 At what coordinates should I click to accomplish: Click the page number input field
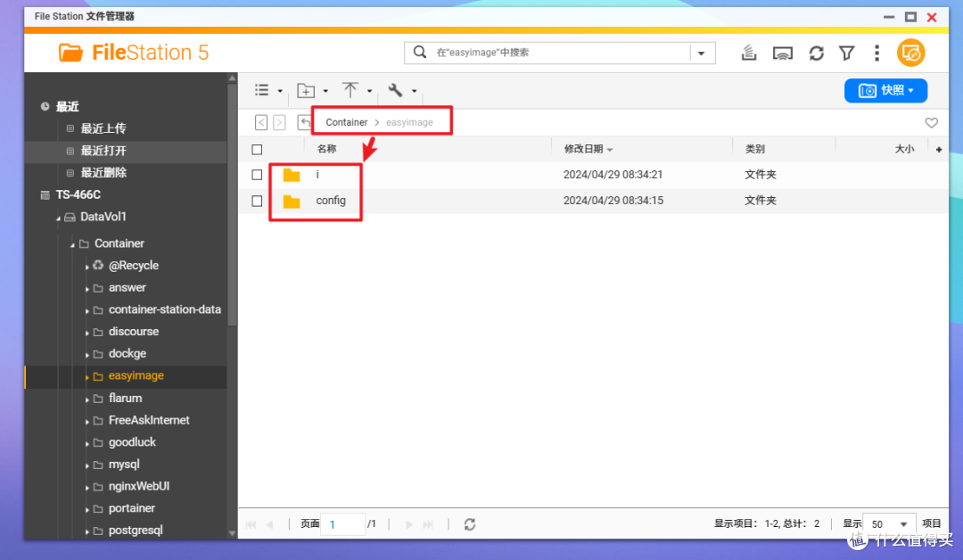coord(342,524)
